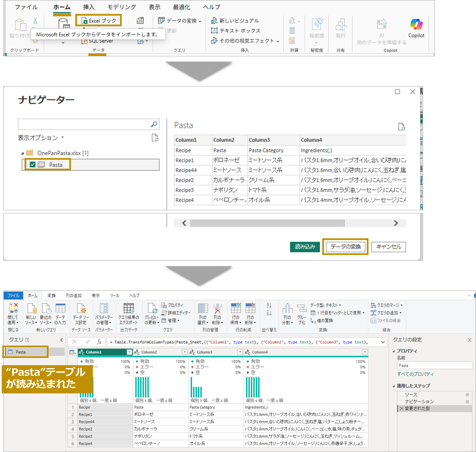Switch to 列の追加 tab
The width and height of the screenshot is (476, 452).
[73, 295]
